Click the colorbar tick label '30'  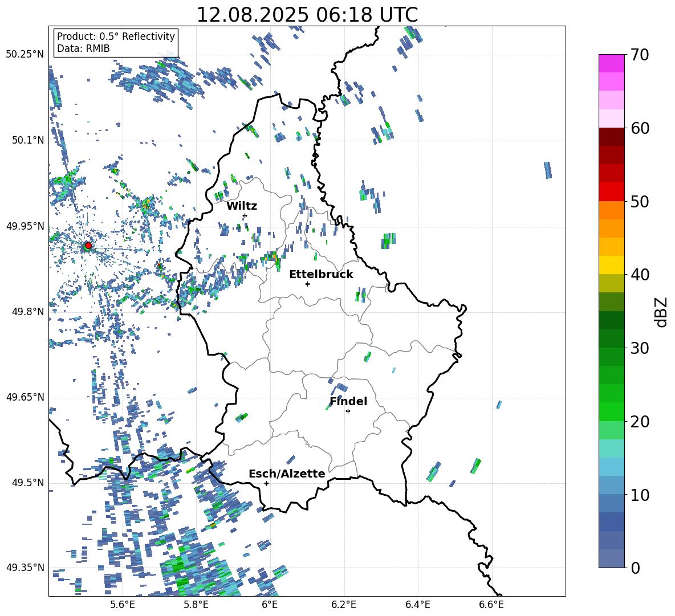(x=640, y=348)
